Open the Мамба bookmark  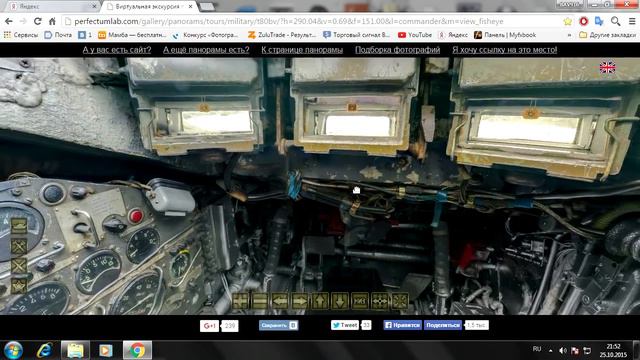click(x=132, y=35)
